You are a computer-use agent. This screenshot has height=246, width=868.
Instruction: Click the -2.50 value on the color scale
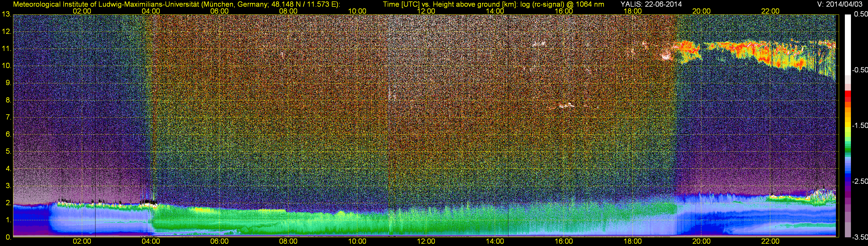coord(860,181)
